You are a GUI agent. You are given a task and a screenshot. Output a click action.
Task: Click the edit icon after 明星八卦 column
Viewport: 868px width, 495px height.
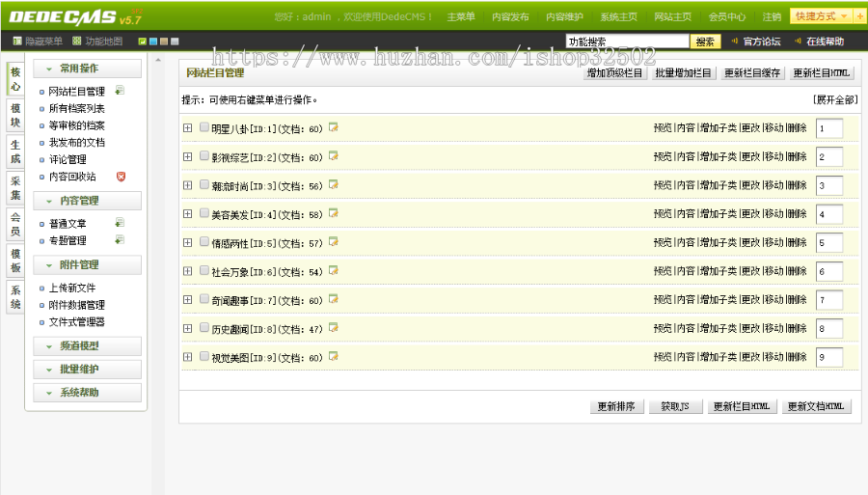334,127
